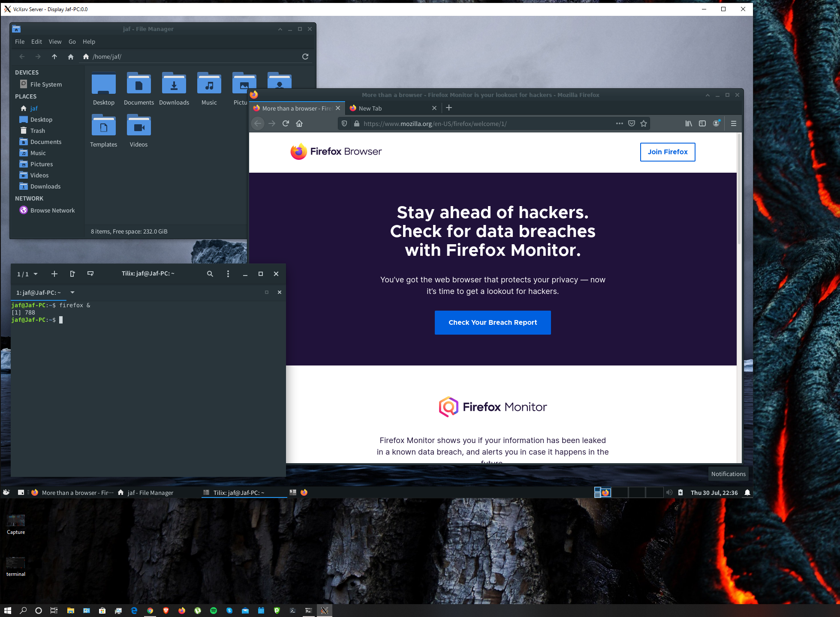Image resolution: width=840 pixels, height=617 pixels.
Task: Expand terminal jaf@Jaf-PC title dropdown
Action: tap(72, 292)
